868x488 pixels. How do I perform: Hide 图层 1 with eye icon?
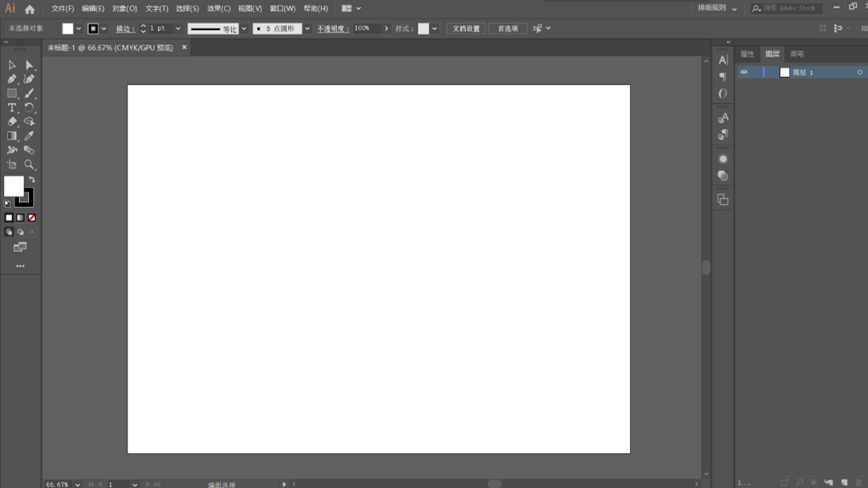(744, 72)
